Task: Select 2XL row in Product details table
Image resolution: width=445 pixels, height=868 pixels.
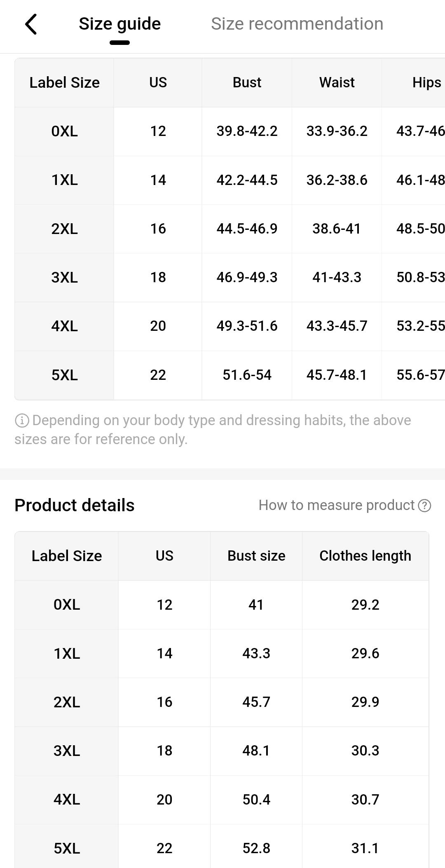Action: point(67,702)
